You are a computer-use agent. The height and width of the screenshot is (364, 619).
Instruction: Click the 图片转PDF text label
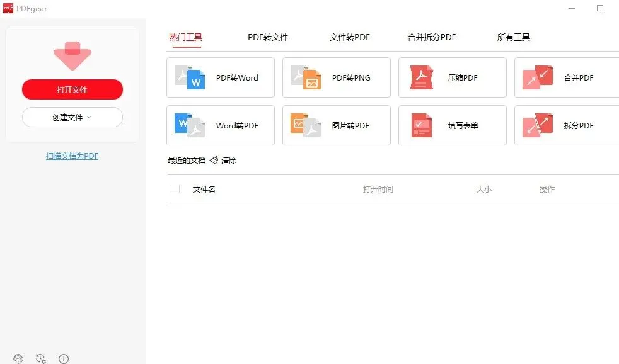tap(350, 125)
